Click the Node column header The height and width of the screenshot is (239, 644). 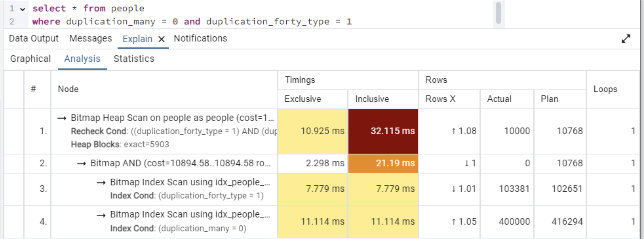click(164, 89)
